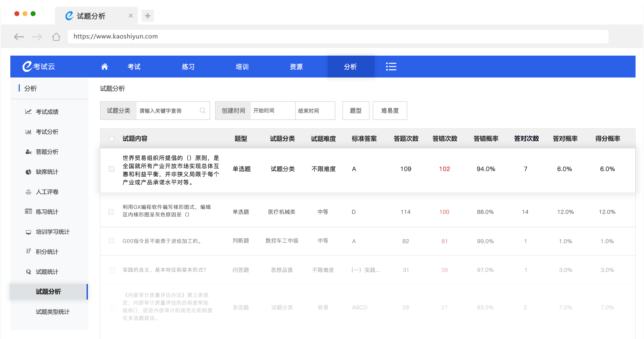The image size is (644, 339).
Task: Open the list menu icon in navbar
Action: [391, 67]
